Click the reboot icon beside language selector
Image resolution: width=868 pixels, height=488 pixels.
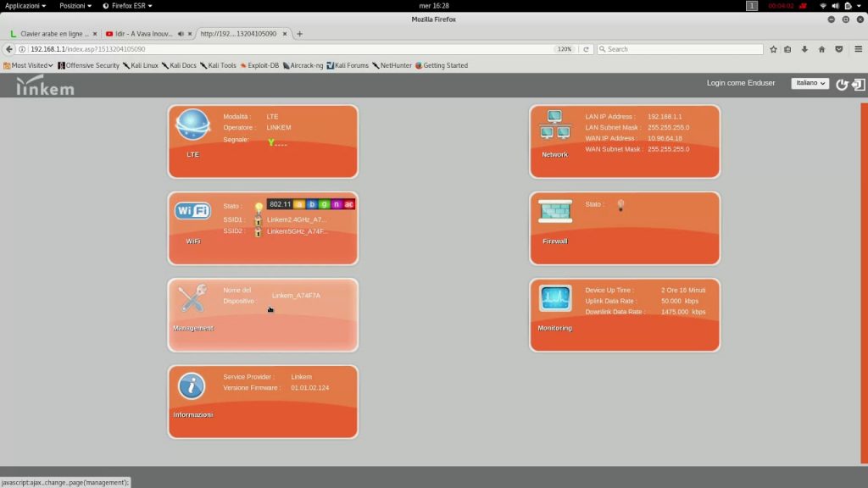click(842, 84)
